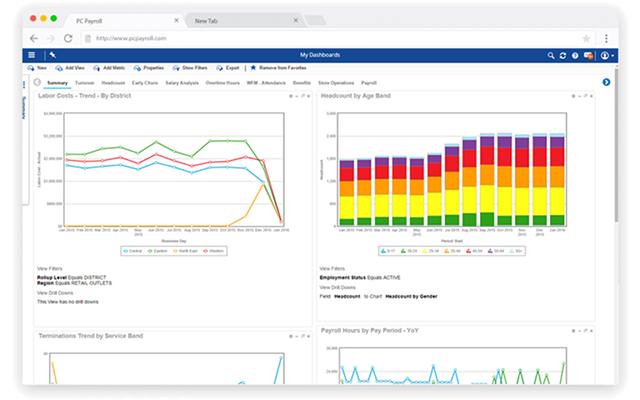Image resolution: width=640 pixels, height=400 pixels.
Task: Bookmark the page with the star icon
Action: 586,39
